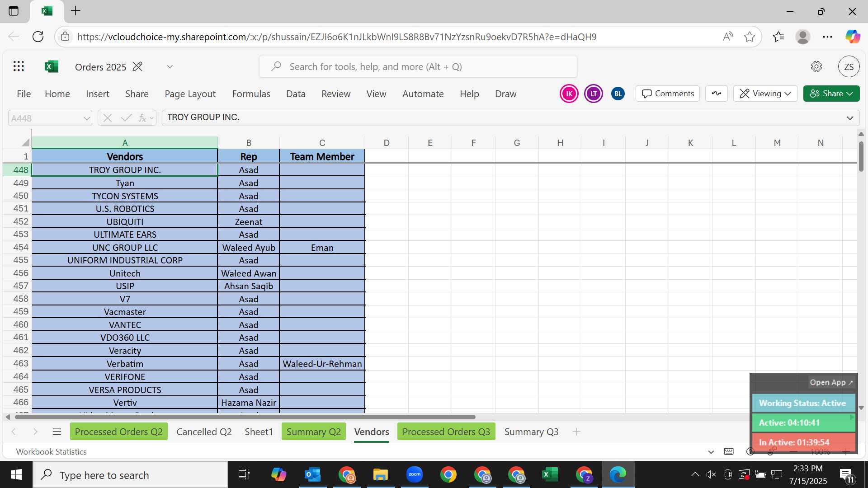Refresh the browser page
The width and height of the screenshot is (868, 488).
point(38,37)
